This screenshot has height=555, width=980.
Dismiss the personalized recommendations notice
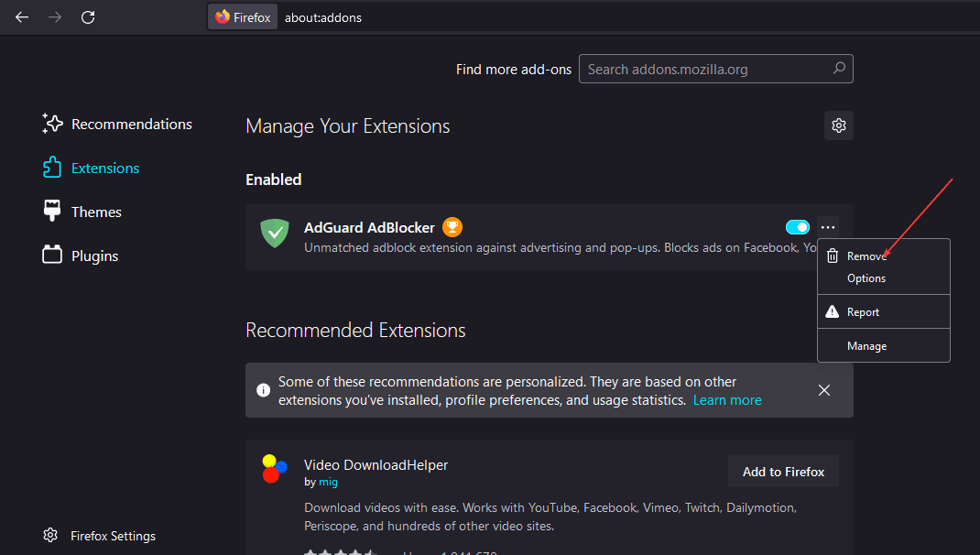tap(824, 390)
